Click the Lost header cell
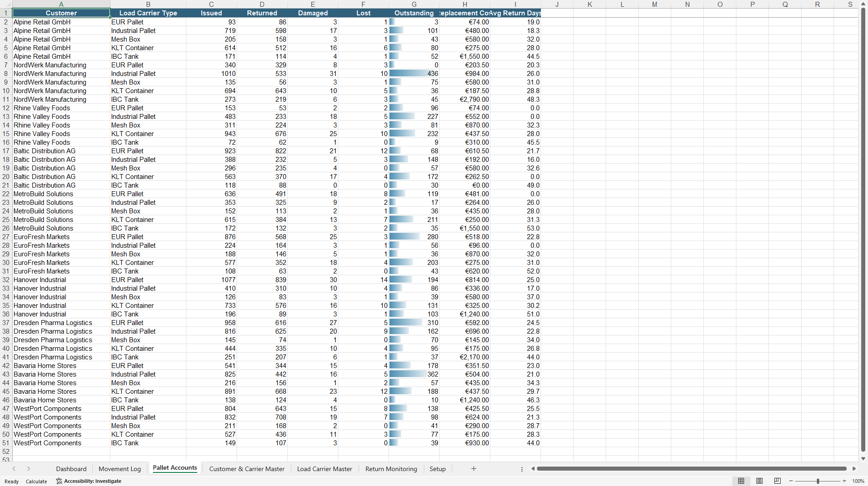868x486 pixels. [x=363, y=13]
